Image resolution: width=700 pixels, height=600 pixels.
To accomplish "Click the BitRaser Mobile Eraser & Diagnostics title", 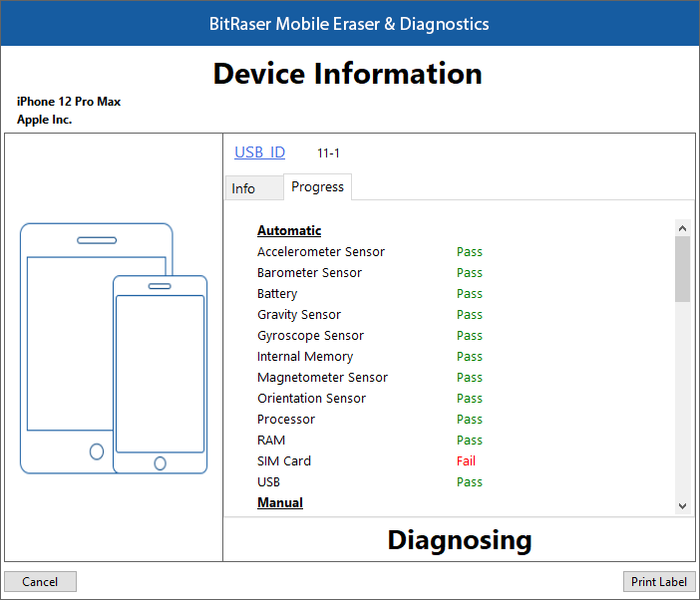I will coord(349,24).
